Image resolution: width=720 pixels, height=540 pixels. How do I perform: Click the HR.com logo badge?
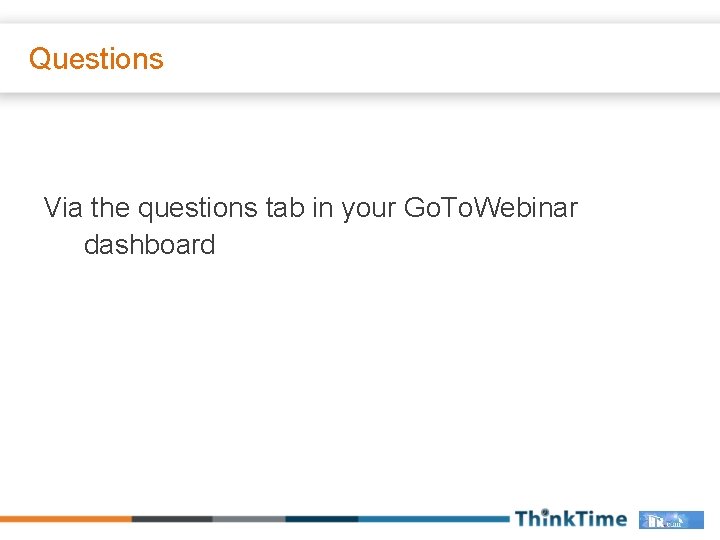coord(672,519)
